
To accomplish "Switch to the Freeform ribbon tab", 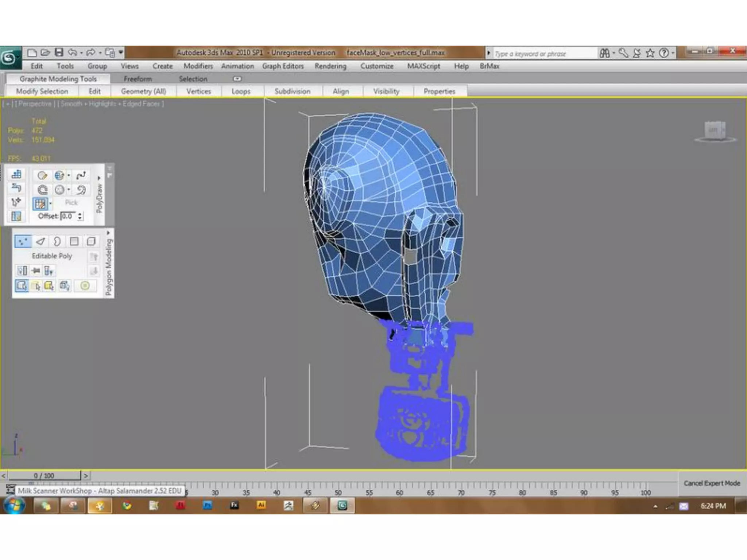I will [138, 79].
